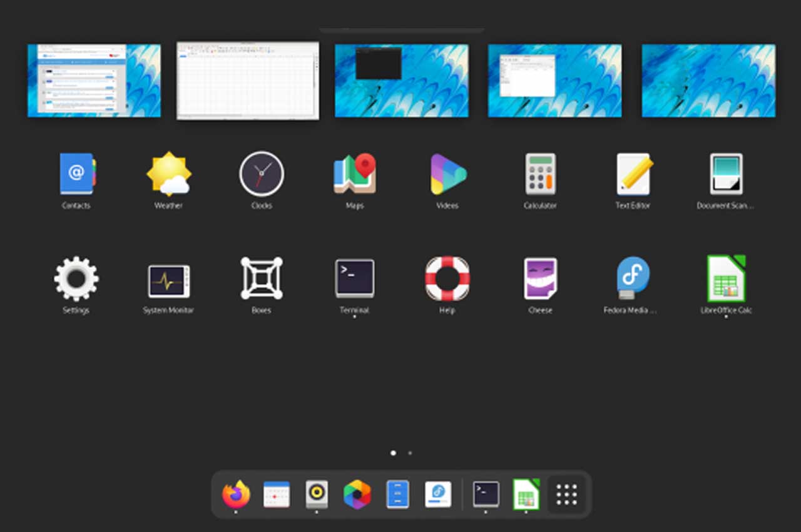The image size is (801, 532).
Task: Launch Rhythmbox from the dock
Action: [317, 494]
